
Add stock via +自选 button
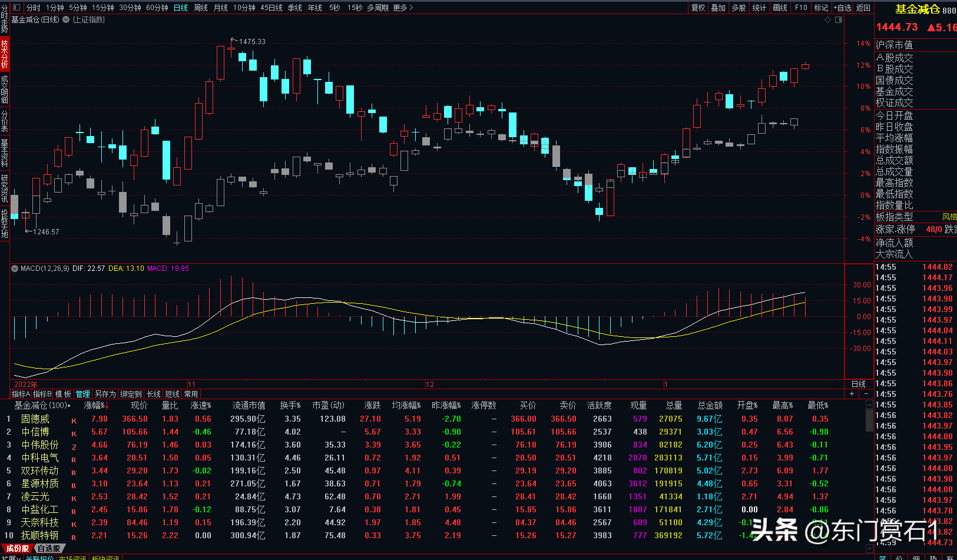(843, 8)
